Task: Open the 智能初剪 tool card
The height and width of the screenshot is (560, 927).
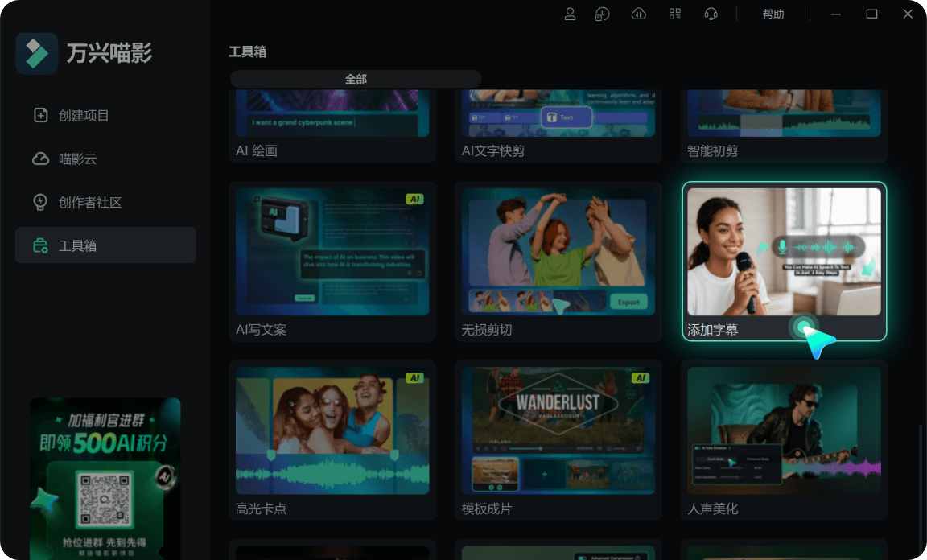Action: pos(784,126)
